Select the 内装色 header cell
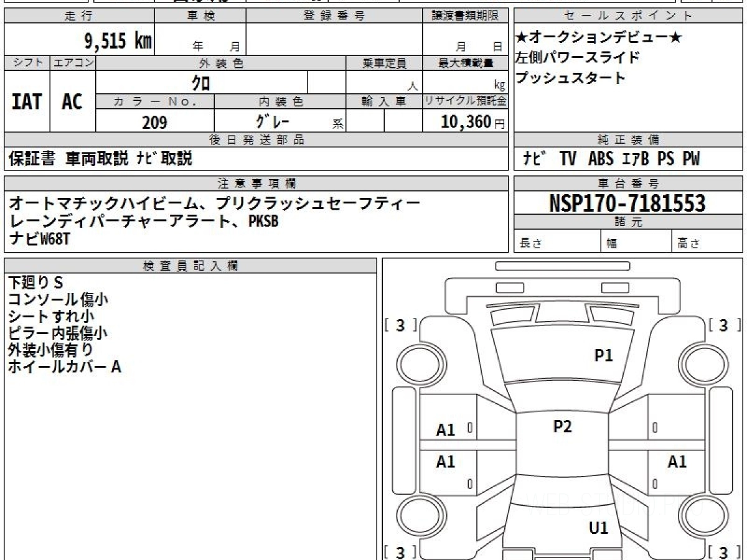This screenshot has height=560, width=747. 280,101
